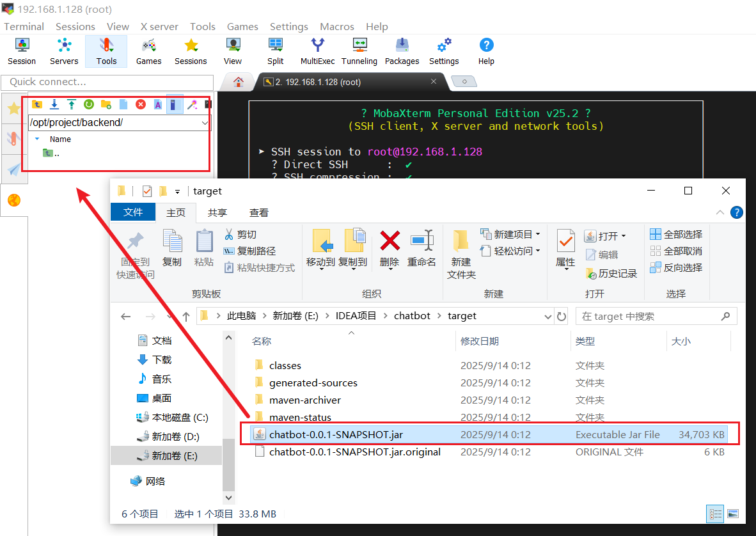
Task: Select chatbot-0.0.1-SNAPSHOT.jar file
Action: tap(489, 434)
